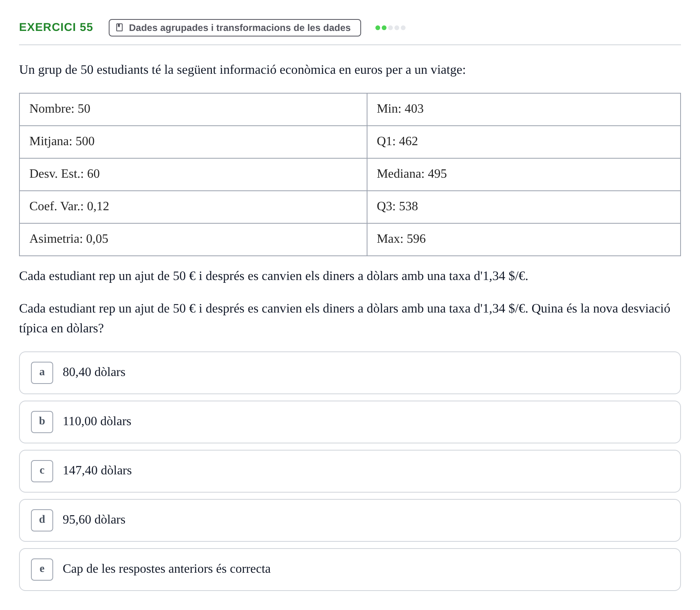
Task: Select answer option d letter box
Action: 42,520
